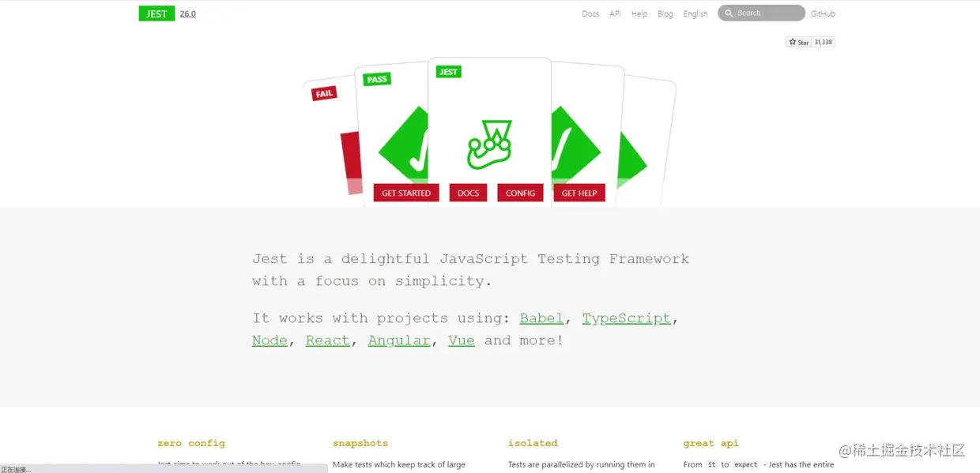
Task: Click the search magnifier icon
Action: [x=730, y=13]
